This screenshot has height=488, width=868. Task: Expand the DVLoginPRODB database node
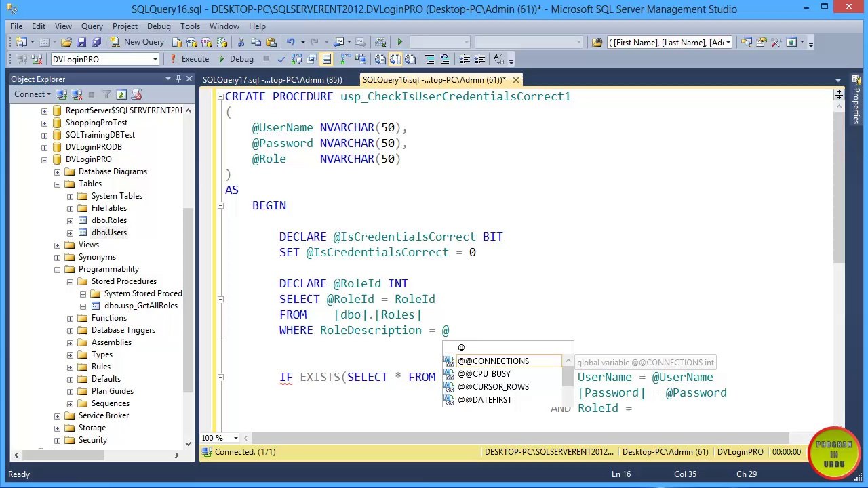pyautogui.click(x=45, y=147)
